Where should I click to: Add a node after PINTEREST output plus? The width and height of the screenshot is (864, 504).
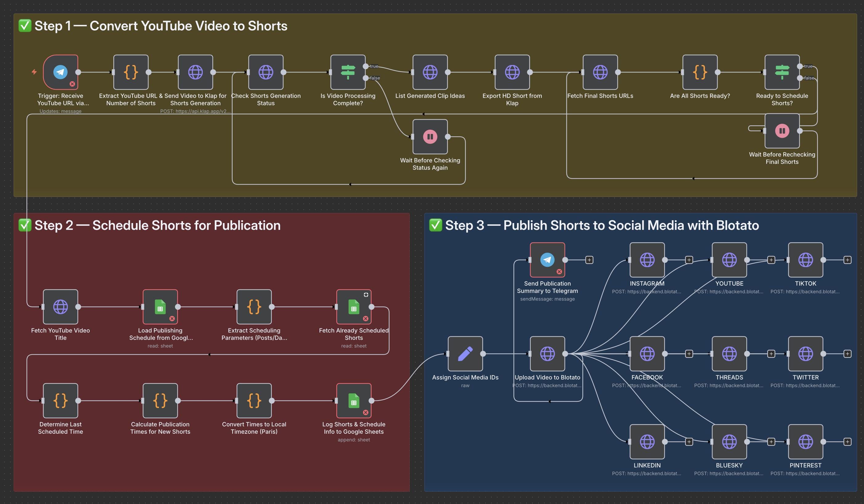[847, 441]
